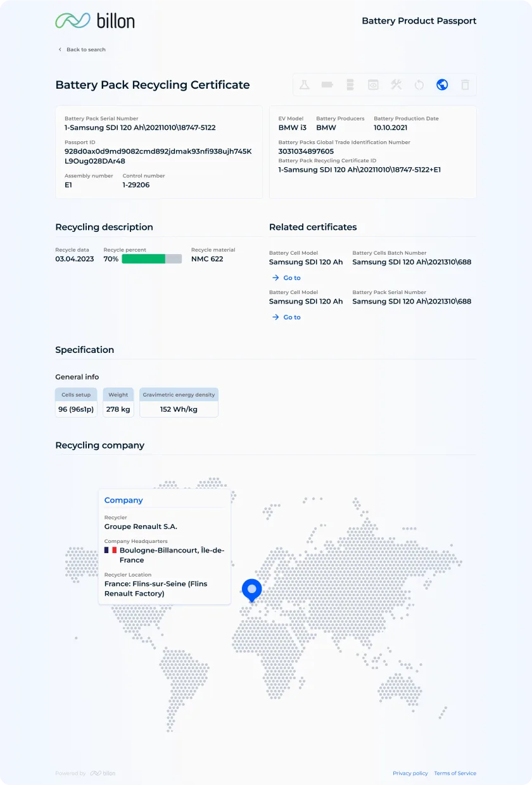This screenshot has width=532, height=785.
Task: Click the recycler name Groupe Renault S.A.
Action: point(141,527)
